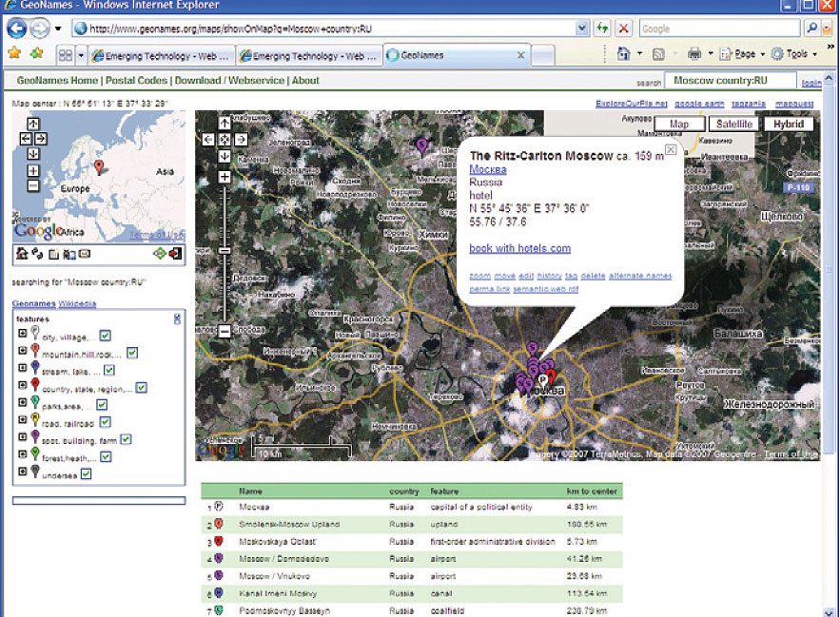Viewport: 840px width, 617px height.
Task: Pan the main map up with the arrow
Action: tap(225, 123)
